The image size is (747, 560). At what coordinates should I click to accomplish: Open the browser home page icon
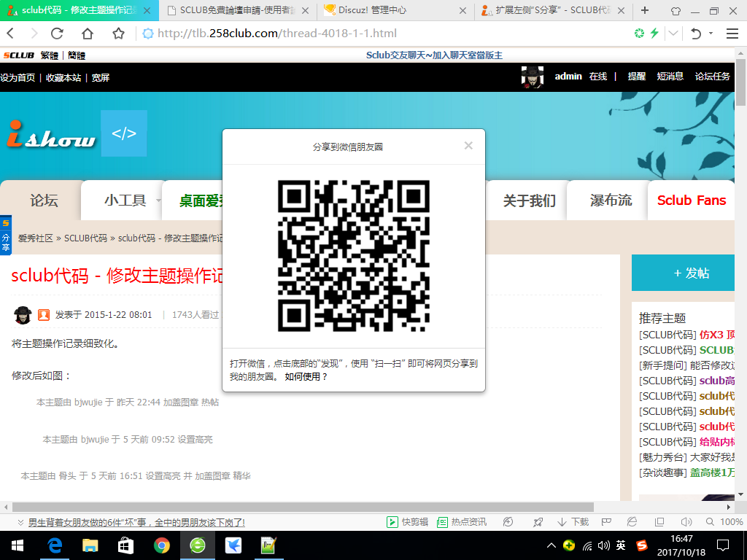click(x=88, y=34)
